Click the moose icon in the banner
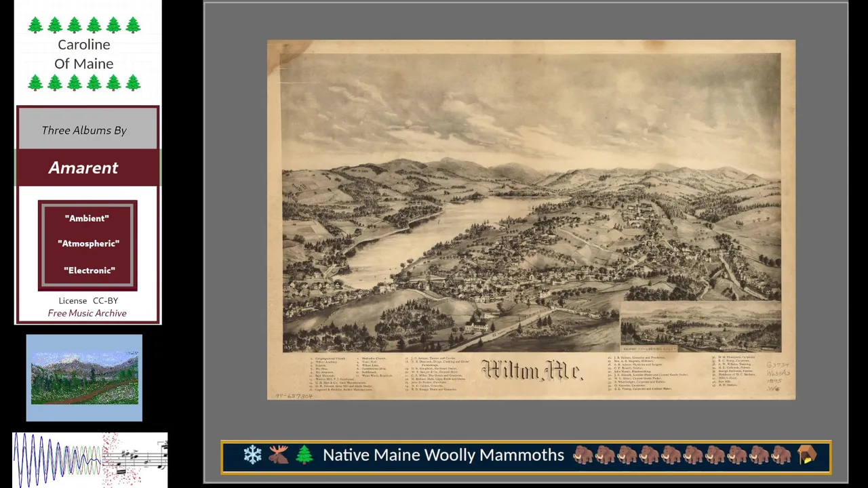The width and height of the screenshot is (868, 488). coord(278,455)
